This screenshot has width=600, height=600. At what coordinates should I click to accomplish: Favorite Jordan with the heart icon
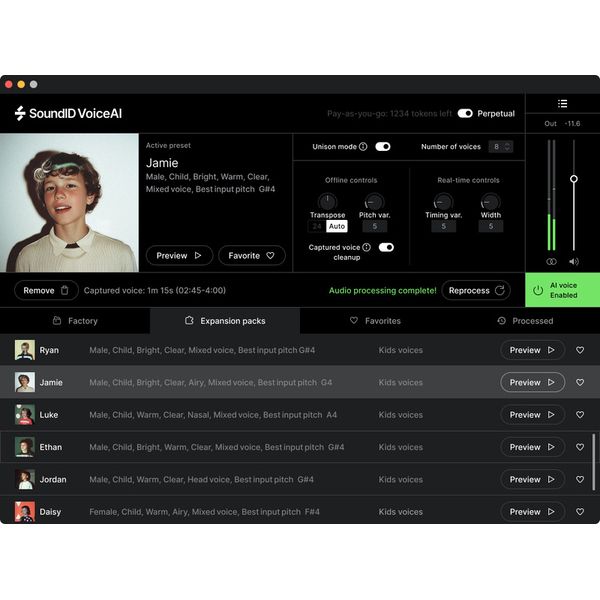(x=580, y=479)
